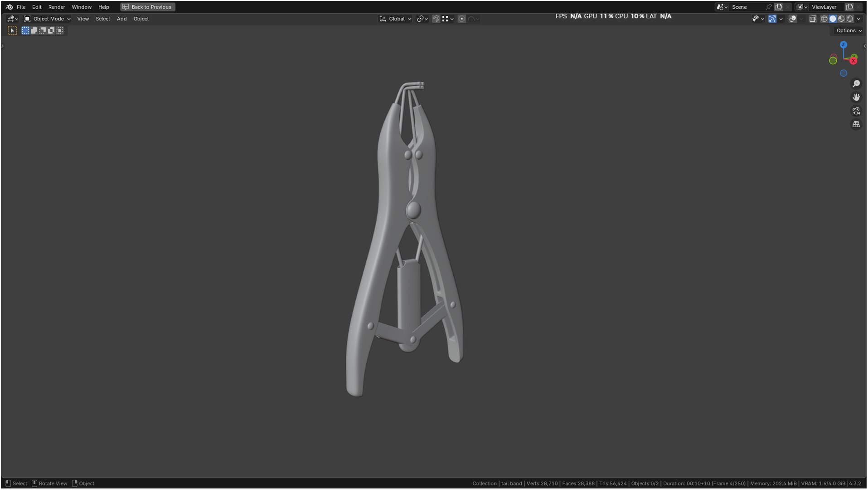
Task: Click the Blender logo menu icon
Action: coord(9,7)
